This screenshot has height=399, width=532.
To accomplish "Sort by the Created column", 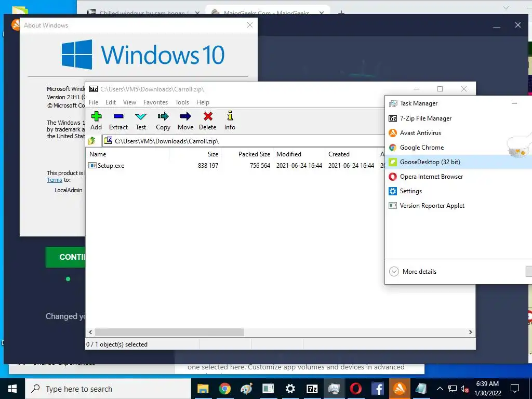I will tap(351, 154).
